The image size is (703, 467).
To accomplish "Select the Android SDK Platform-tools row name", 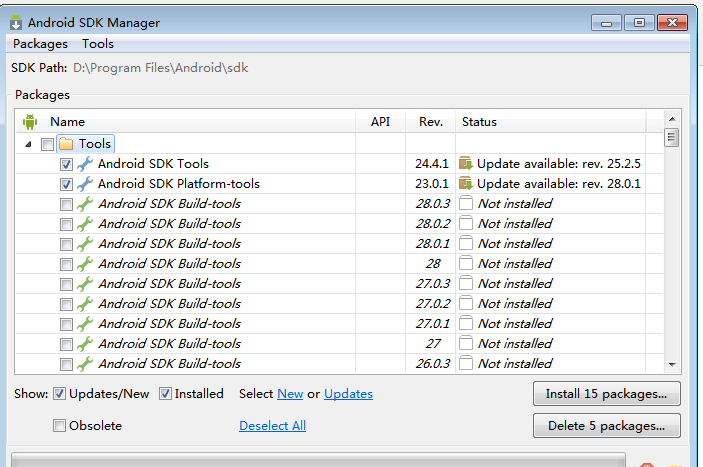I will [179, 184].
